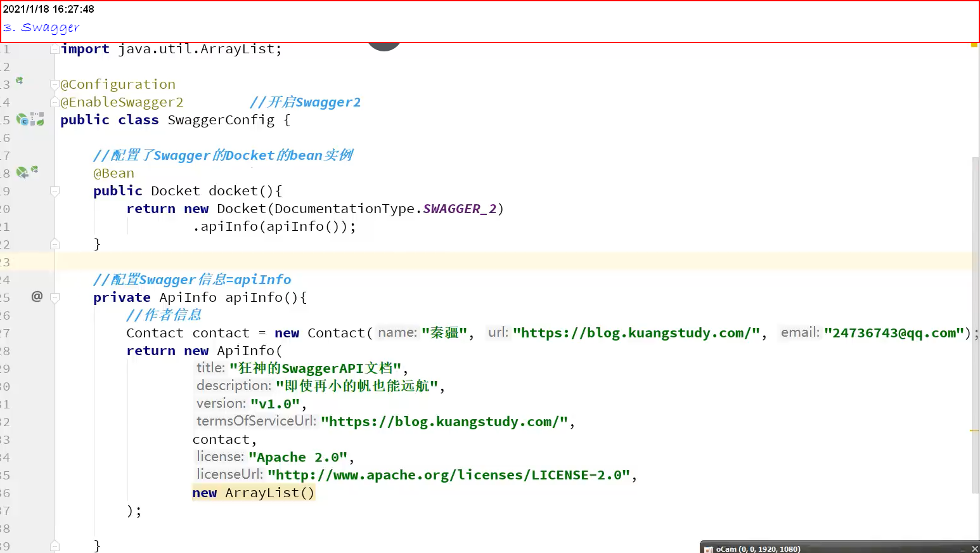Click highlighted 'new ArrayList()' expression
Image resolution: width=980 pixels, height=553 pixels.
254,493
